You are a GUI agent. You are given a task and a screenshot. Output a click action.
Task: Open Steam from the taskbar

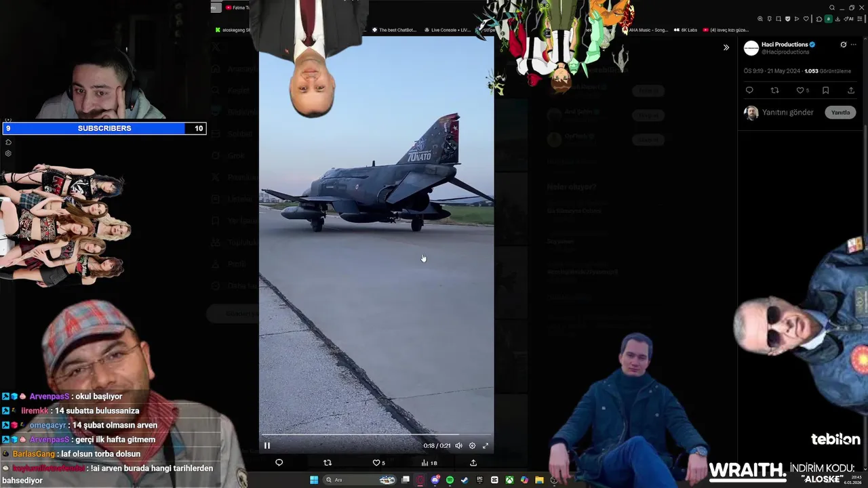(465, 480)
